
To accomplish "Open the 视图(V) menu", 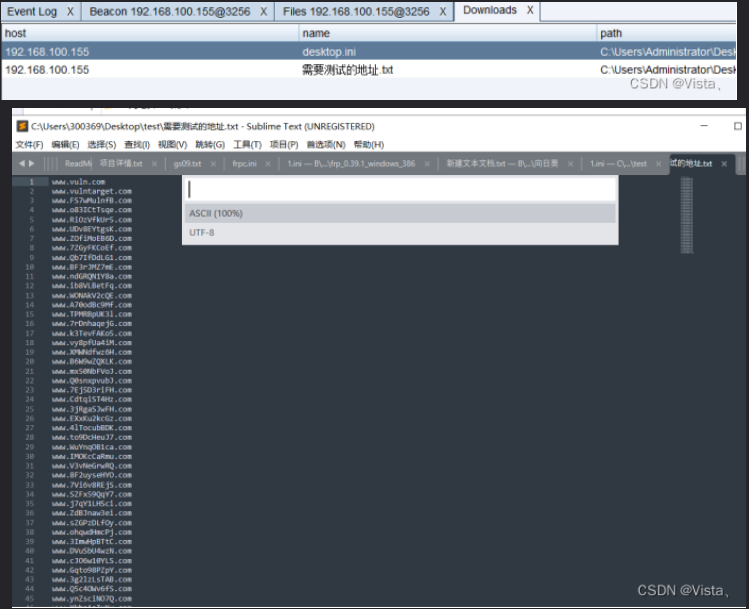I will (172, 145).
